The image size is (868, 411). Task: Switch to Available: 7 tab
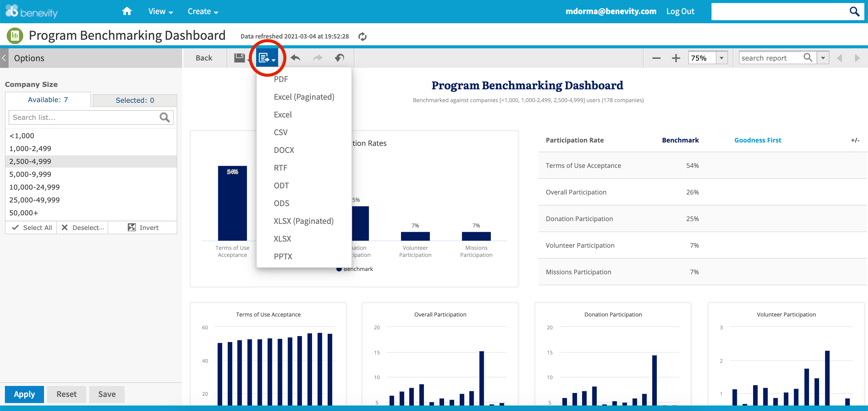tap(48, 100)
